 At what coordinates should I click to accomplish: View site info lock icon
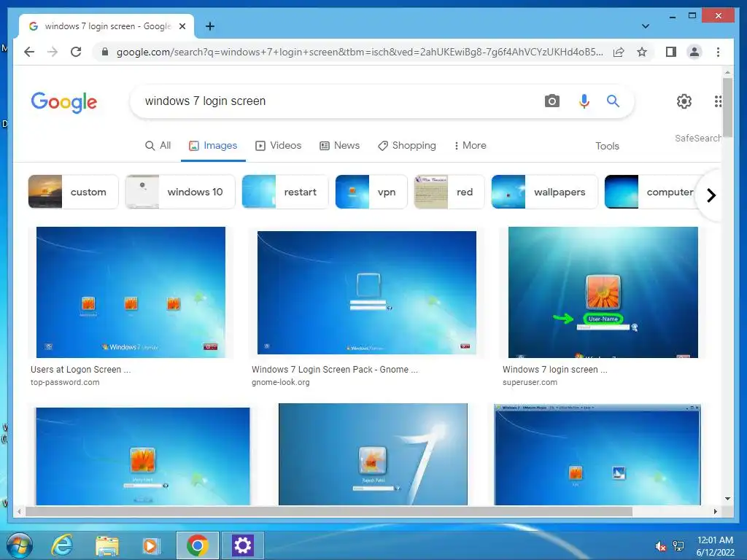105,52
